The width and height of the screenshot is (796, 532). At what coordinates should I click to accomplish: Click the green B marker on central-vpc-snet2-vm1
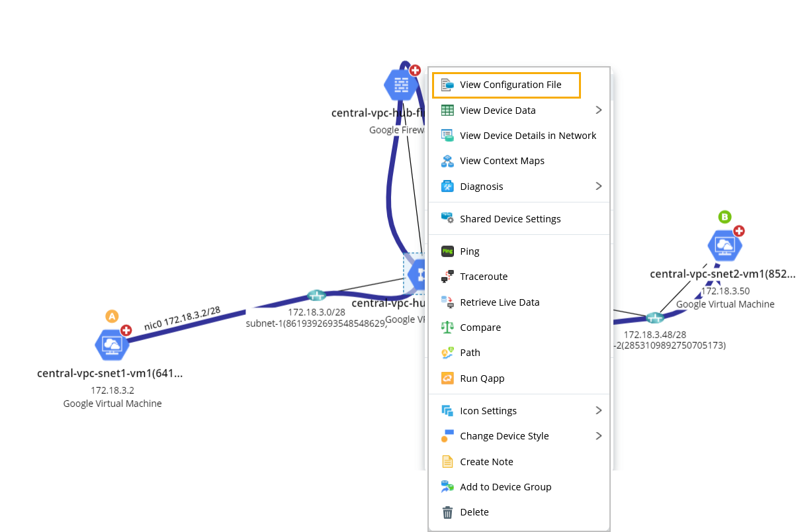pyautogui.click(x=725, y=216)
